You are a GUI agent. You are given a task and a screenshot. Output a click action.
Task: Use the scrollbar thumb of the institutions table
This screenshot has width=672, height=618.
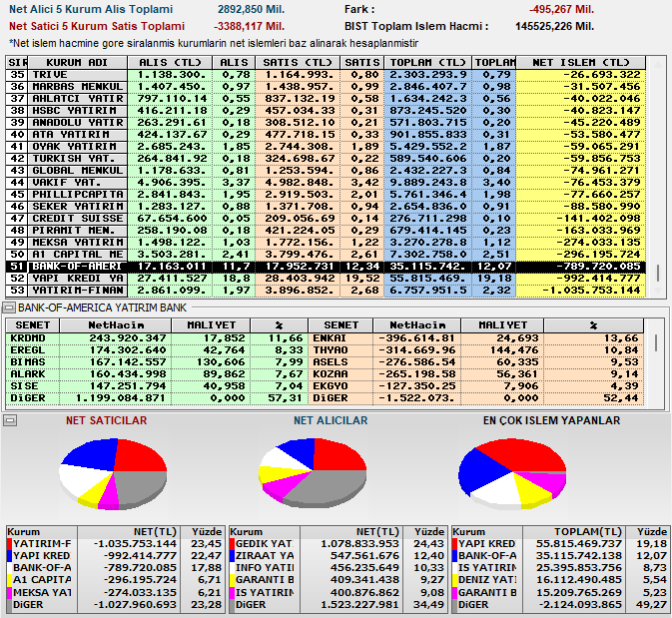click(657, 273)
